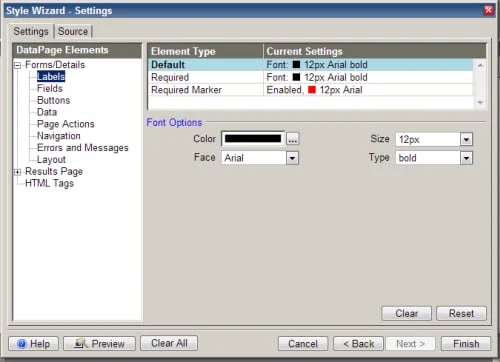Open Help

[33, 344]
